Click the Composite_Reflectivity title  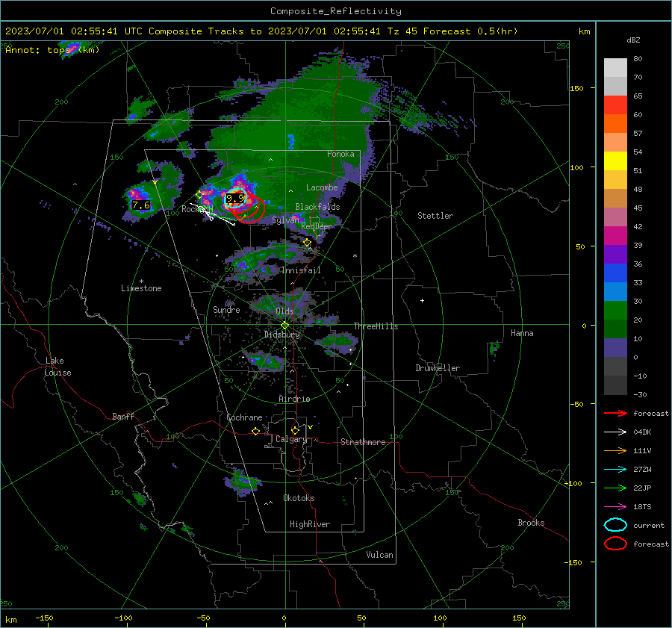(x=336, y=11)
